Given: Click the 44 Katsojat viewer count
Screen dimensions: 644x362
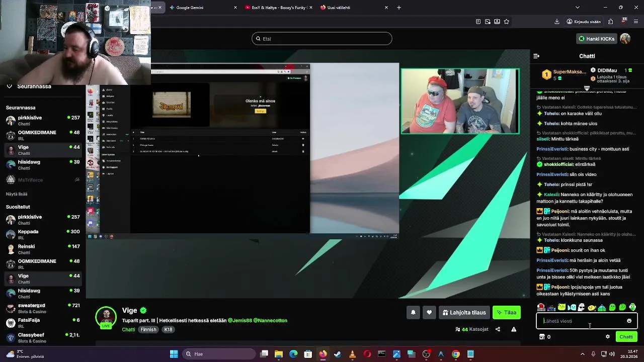Looking at the screenshot, I should [472, 329].
